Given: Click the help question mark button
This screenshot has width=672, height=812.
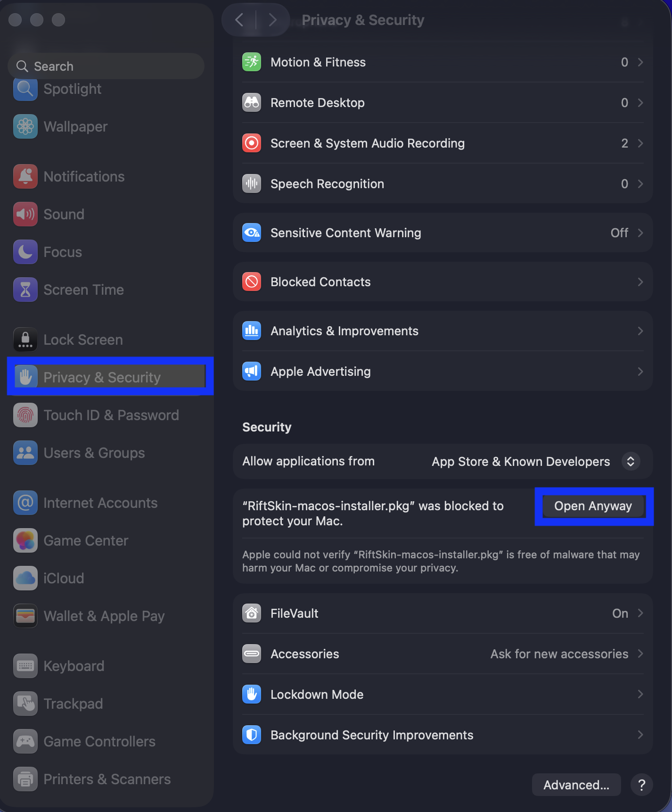Looking at the screenshot, I should tap(641, 785).
